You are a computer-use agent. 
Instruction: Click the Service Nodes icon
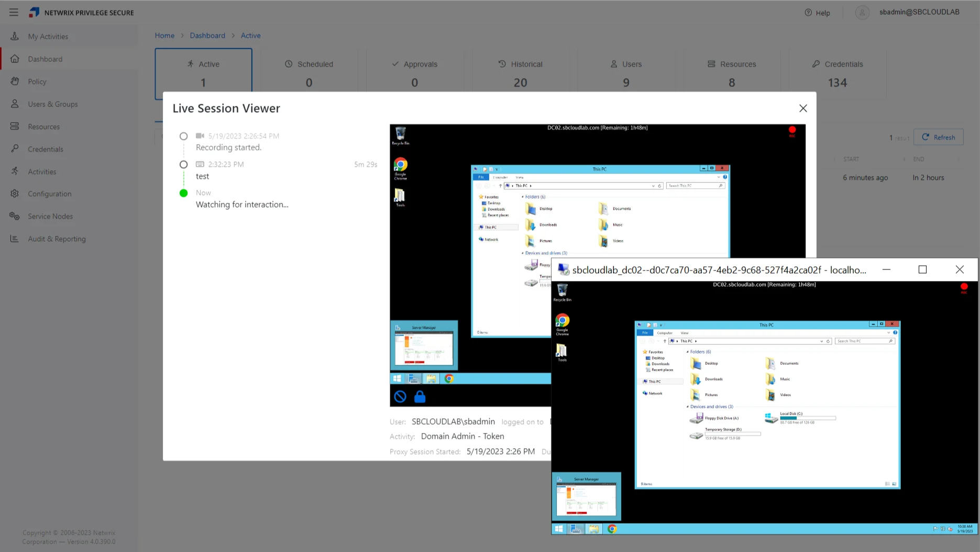15,216
